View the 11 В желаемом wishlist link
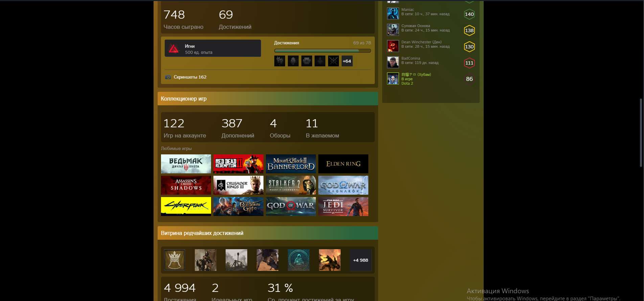The height and width of the screenshot is (301, 644). click(322, 128)
